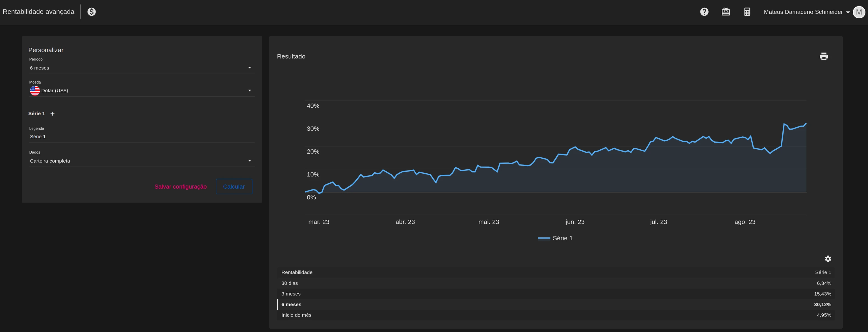Click the gift card icon in header
868x332 pixels.
[726, 12]
